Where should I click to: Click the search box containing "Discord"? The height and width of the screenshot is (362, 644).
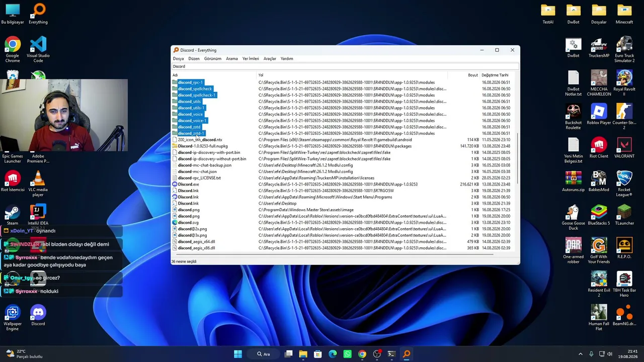click(345, 66)
